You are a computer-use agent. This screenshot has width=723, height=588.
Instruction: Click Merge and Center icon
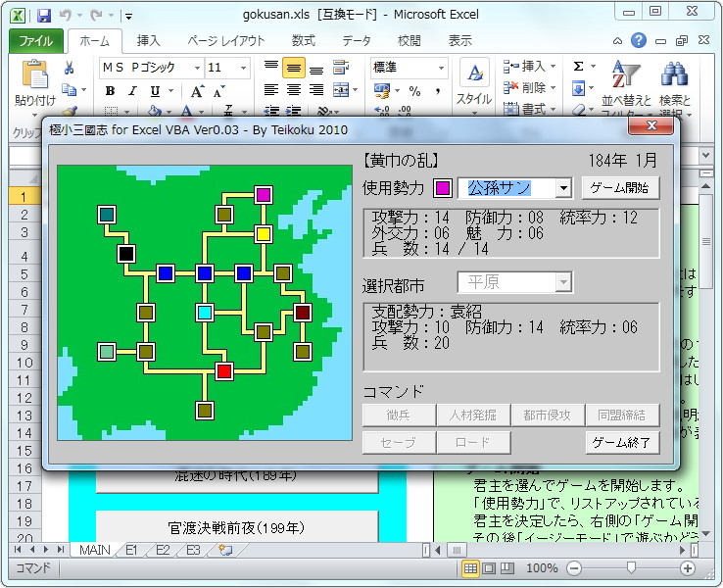click(341, 89)
